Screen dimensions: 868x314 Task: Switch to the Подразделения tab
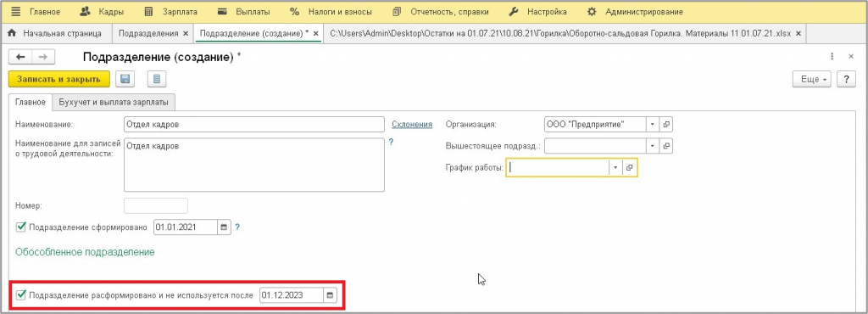pyautogui.click(x=147, y=33)
